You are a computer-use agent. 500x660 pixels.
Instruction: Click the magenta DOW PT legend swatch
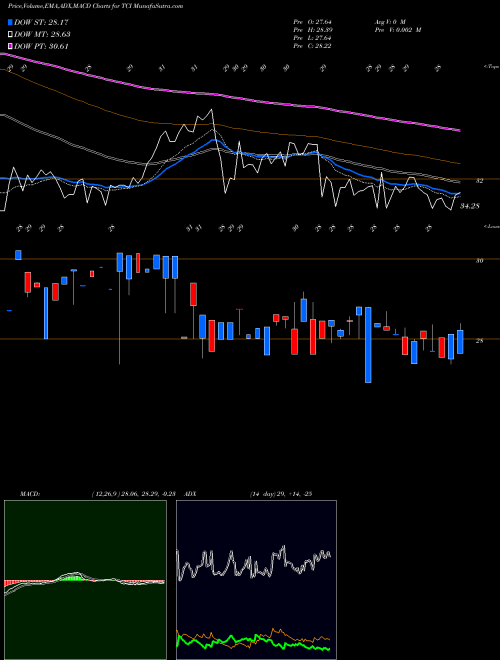(x=10, y=46)
